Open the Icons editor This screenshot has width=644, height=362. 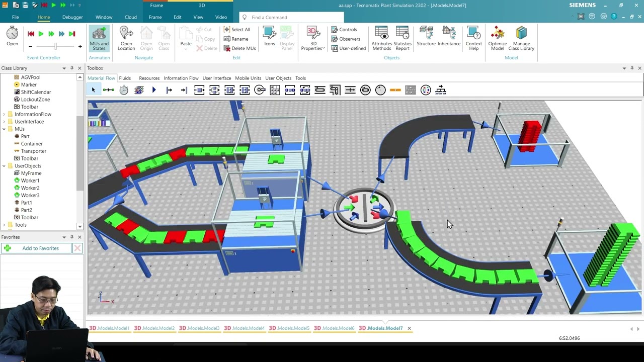[270, 37]
